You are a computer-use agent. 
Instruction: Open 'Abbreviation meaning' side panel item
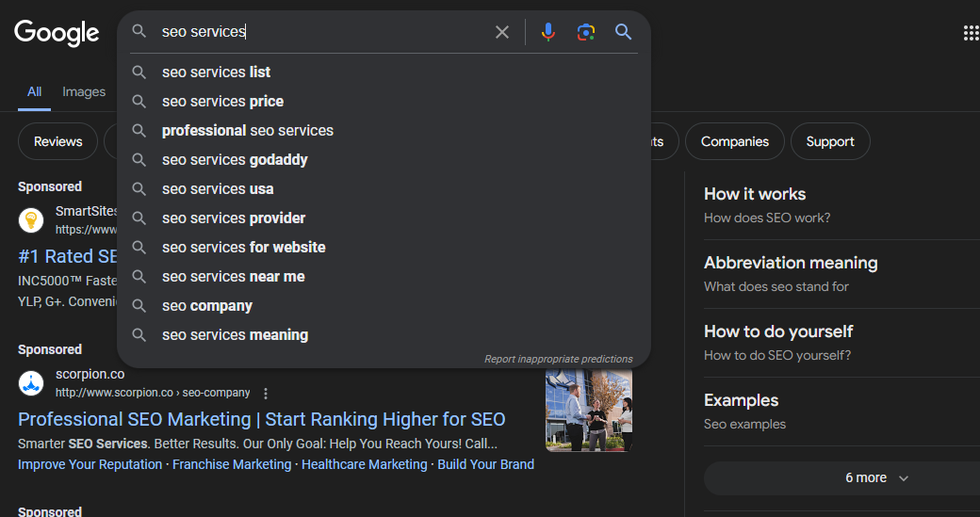click(x=841, y=274)
